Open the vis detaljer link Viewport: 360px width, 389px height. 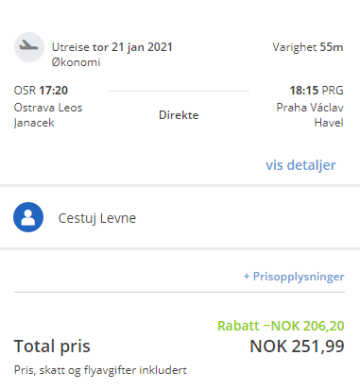[301, 165]
